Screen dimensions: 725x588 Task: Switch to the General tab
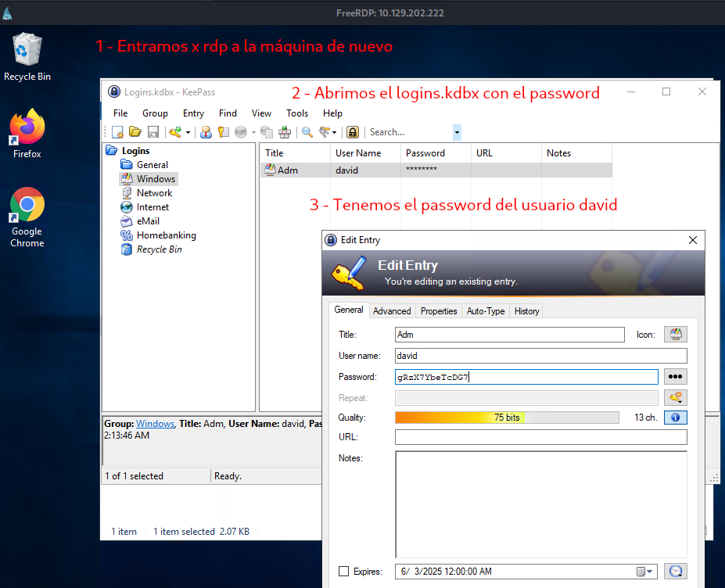[x=349, y=310]
